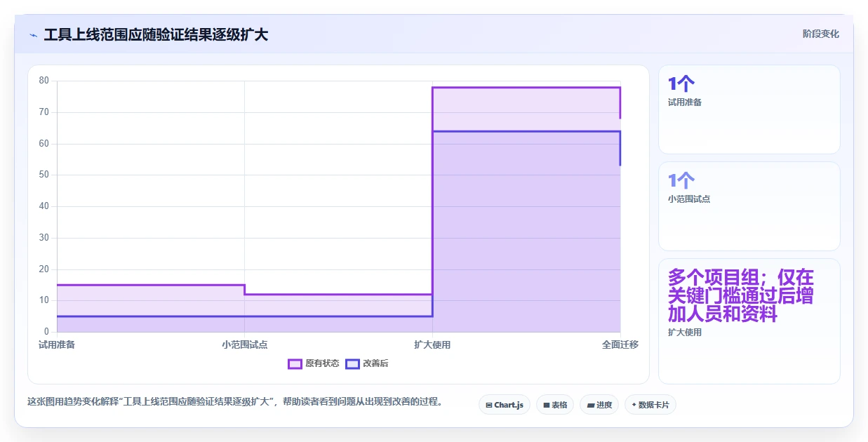Select the Chart.js tag
Viewport: 868px width, 442px height.
(505, 405)
